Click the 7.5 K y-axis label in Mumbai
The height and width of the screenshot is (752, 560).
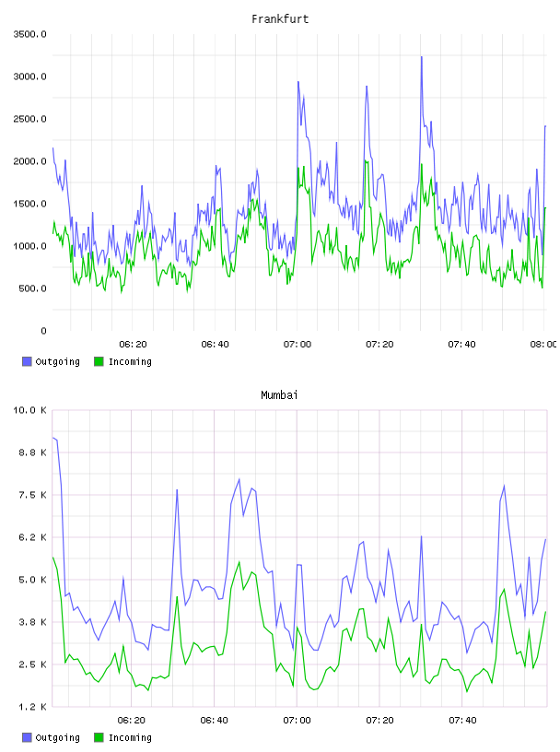point(32,495)
